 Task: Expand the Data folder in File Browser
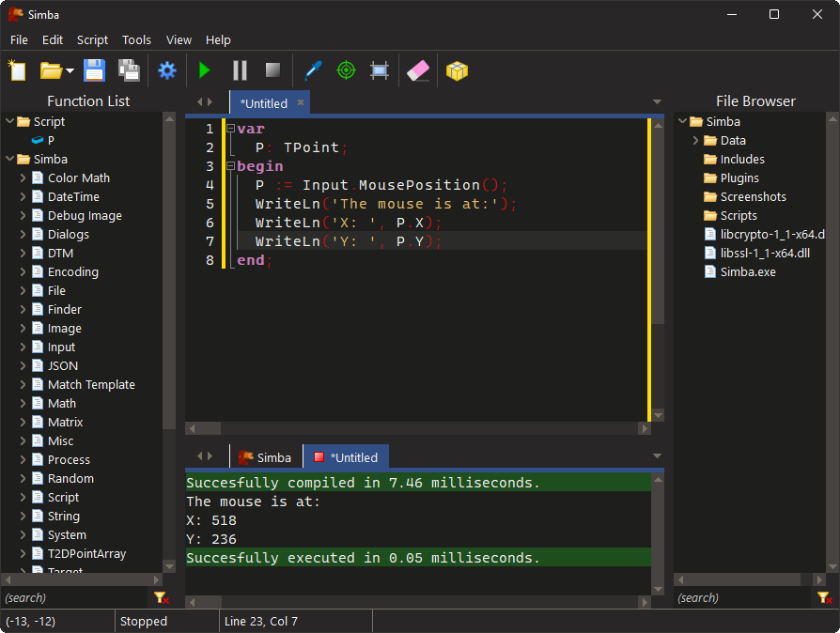(695, 140)
